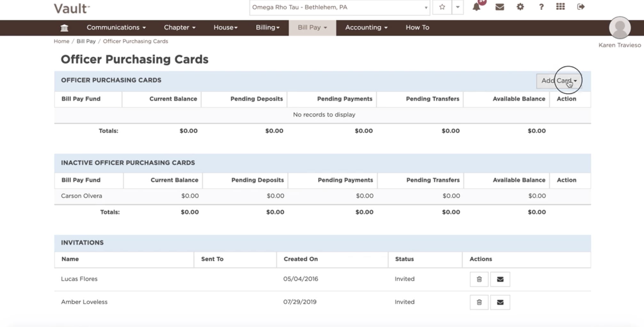
Task: Open the settings gear icon
Action: (520, 7)
